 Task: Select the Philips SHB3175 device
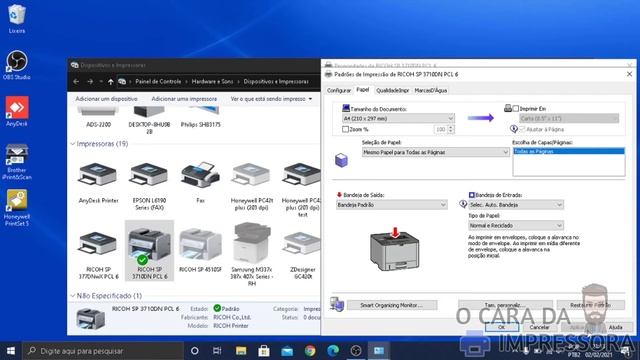(200, 118)
